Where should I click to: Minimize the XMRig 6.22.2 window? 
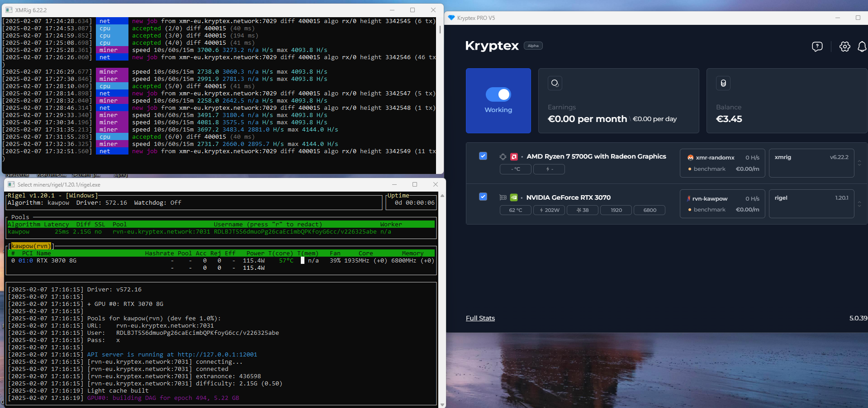click(392, 10)
